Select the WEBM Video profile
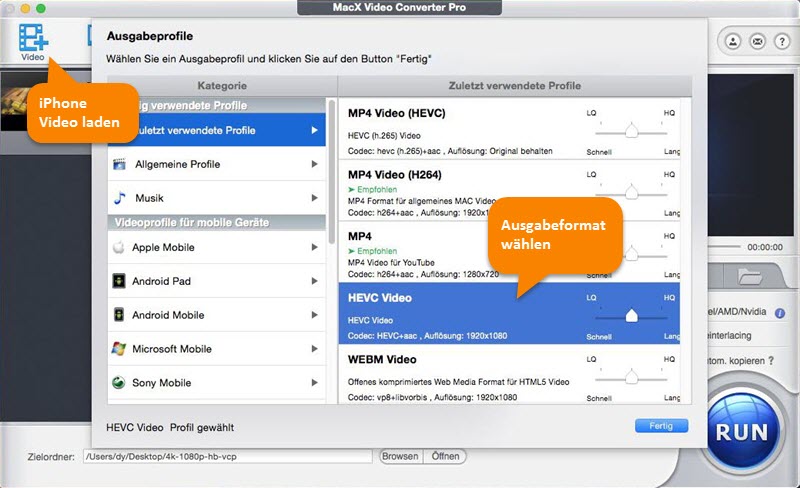Viewport: 800px width, 488px height. pos(509,375)
